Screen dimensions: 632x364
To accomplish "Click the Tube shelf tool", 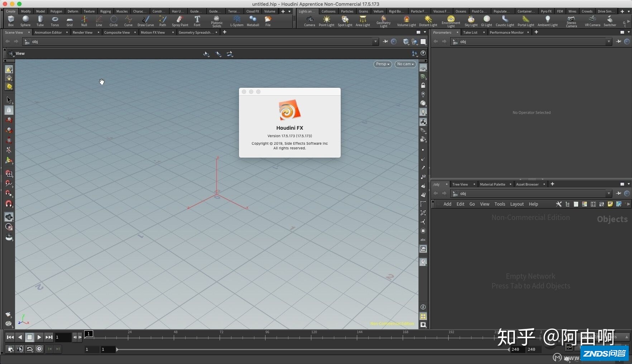I will point(40,21).
